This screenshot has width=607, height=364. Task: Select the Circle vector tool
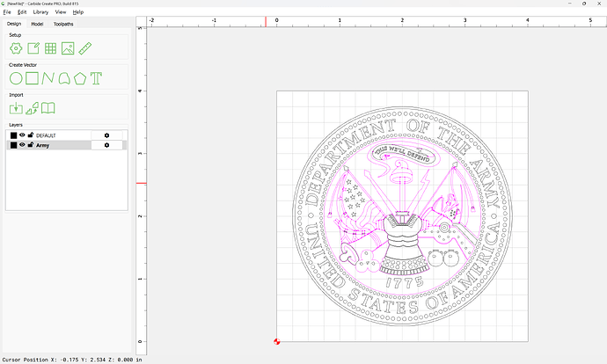16,78
